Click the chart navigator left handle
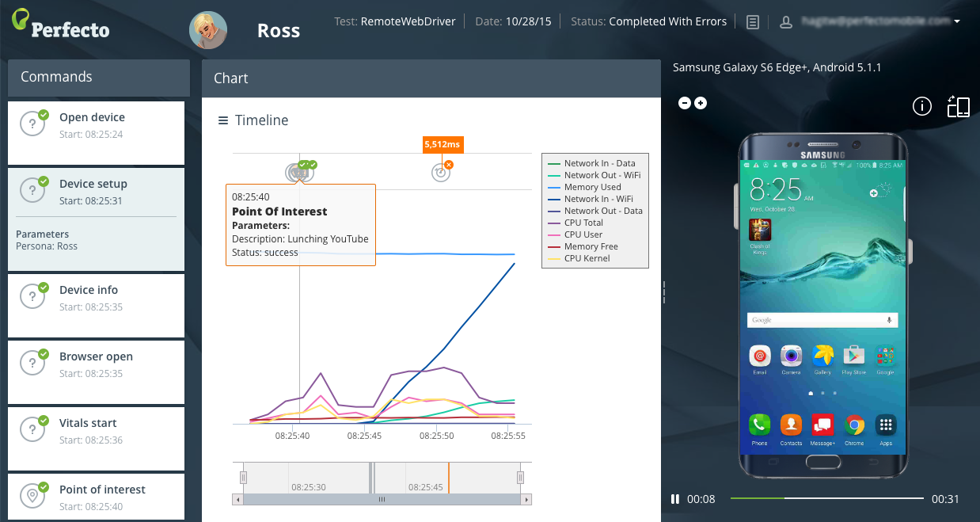Image resolution: width=980 pixels, height=522 pixels. click(244, 477)
